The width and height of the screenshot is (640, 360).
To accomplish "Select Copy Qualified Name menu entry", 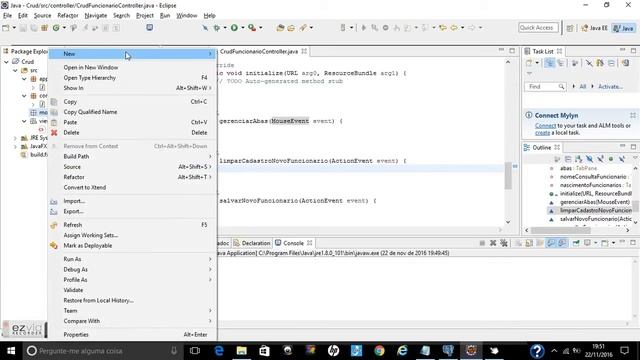I will tap(133, 112).
